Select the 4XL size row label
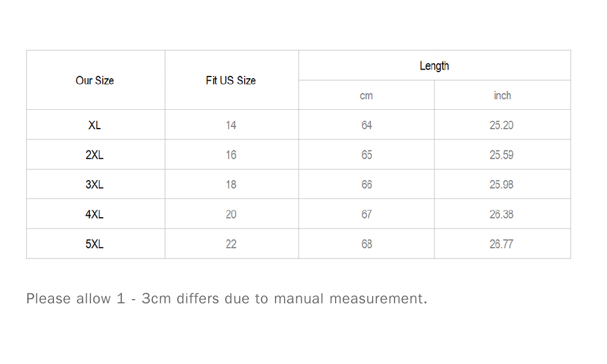 click(x=95, y=214)
